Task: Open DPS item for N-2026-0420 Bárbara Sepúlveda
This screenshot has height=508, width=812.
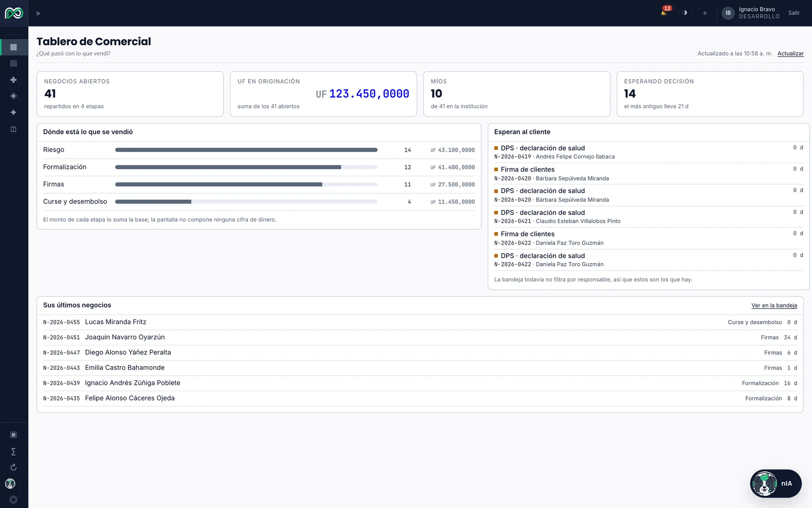Action: 649,195
